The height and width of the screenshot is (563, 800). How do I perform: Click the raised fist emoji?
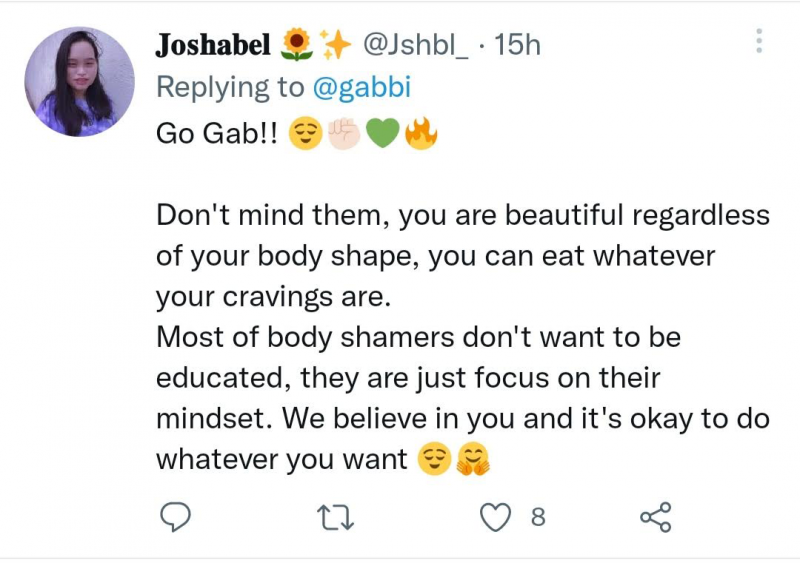click(x=344, y=133)
